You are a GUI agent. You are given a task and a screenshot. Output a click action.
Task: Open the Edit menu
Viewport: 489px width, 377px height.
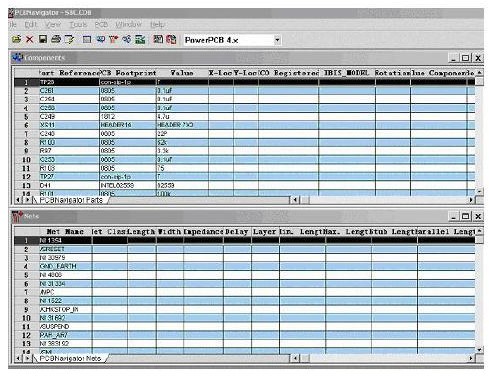pyautogui.click(x=31, y=25)
